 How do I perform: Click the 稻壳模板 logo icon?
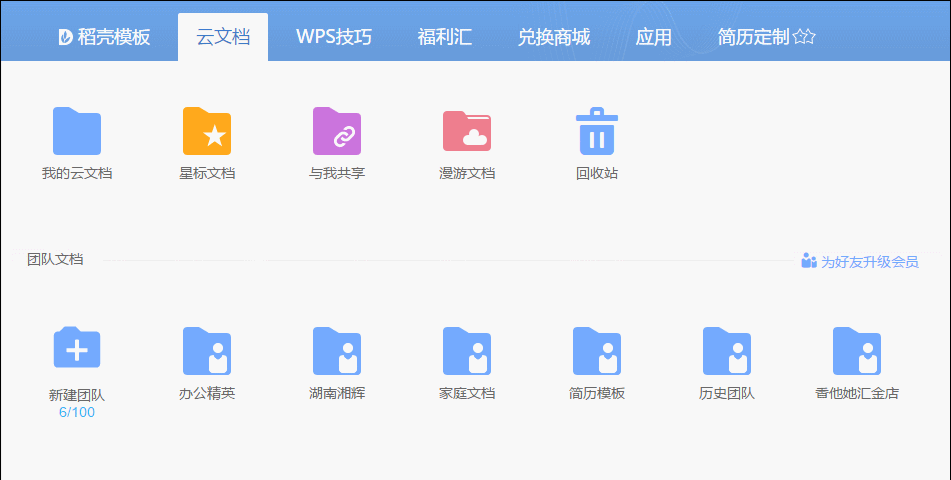tap(66, 38)
